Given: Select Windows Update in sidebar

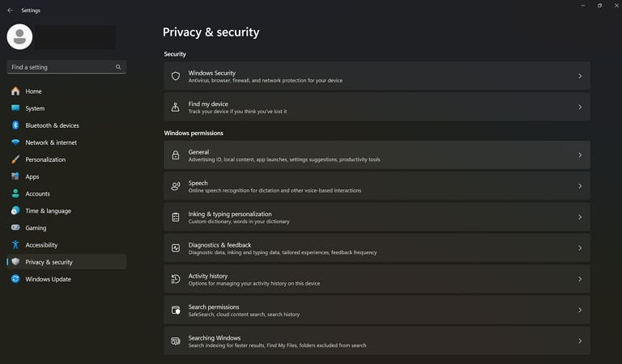Looking at the screenshot, I should (x=48, y=279).
